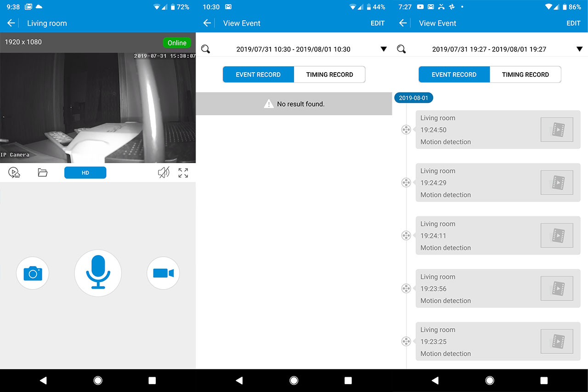This screenshot has width=588, height=392.
Task: Tap the snapshot camera icon
Action: [33, 273]
